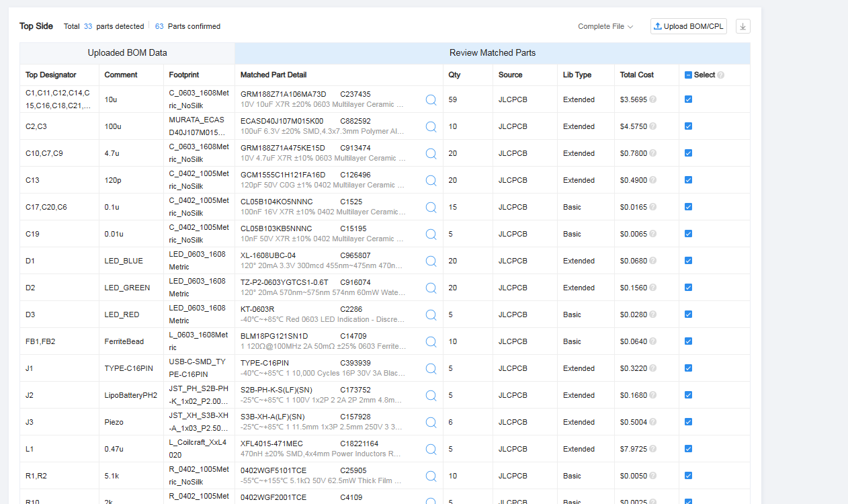Uncheck the checkbox for the C13 row
Image resolution: width=848 pixels, height=504 pixels.
point(688,180)
